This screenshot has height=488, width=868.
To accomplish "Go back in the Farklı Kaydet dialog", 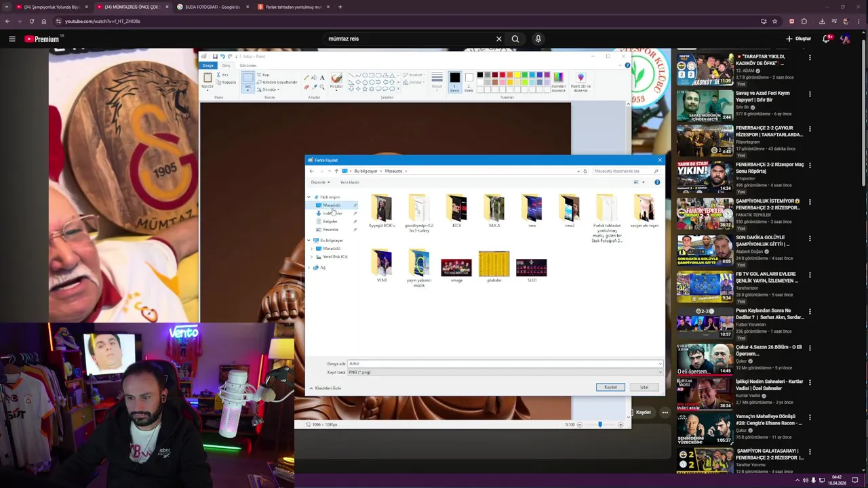I will (312, 171).
